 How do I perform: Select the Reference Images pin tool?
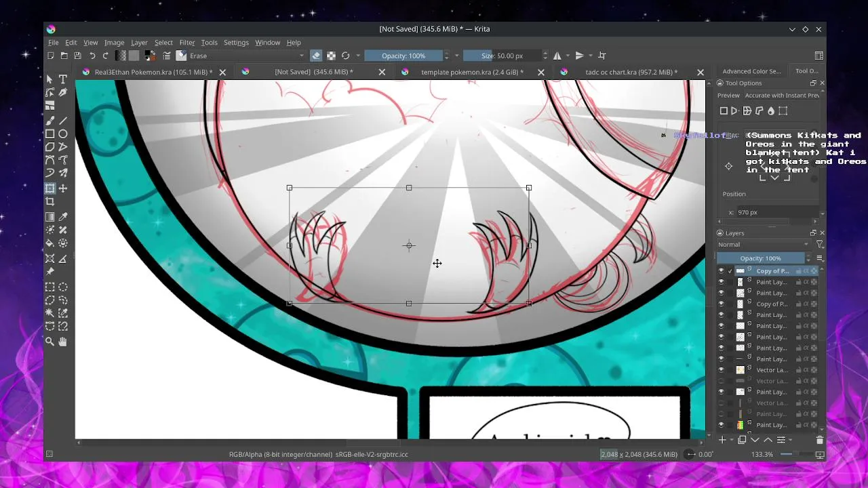[x=50, y=272]
